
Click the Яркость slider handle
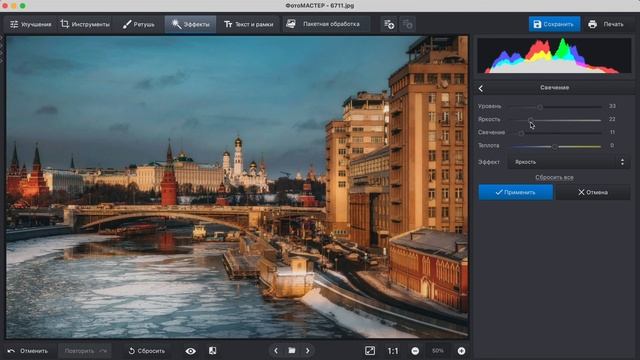[x=530, y=120]
